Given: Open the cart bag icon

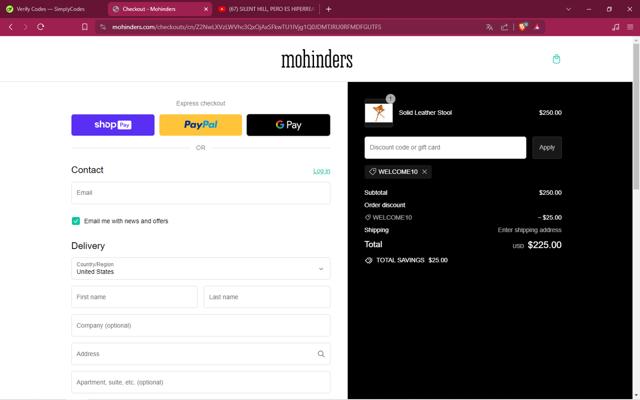Looking at the screenshot, I should pos(556,59).
